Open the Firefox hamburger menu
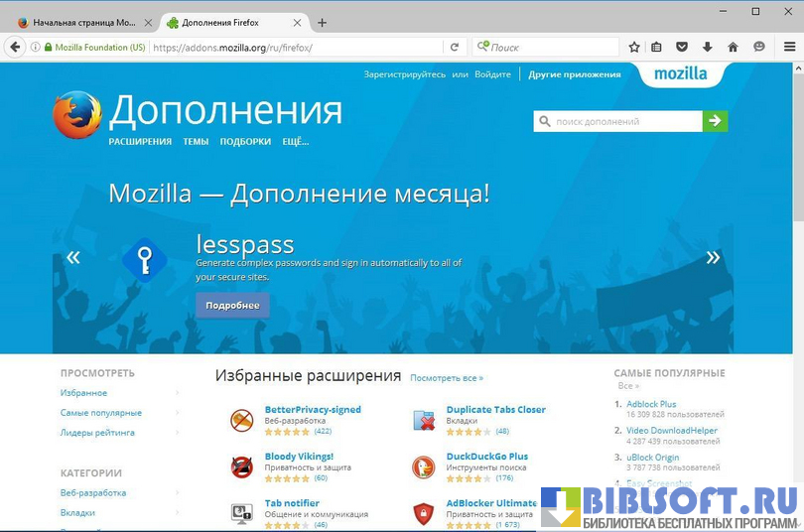This screenshot has width=804, height=532. 790,48
